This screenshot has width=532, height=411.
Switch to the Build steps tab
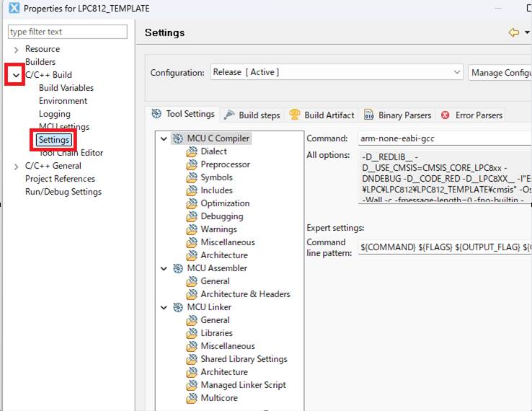point(252,115)
